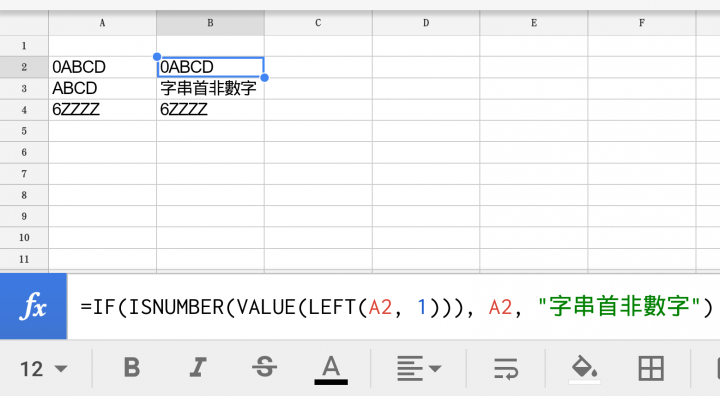The image size is (720, 396).
Task: Toggle italic formatting
Action: (x=198, y=368)
